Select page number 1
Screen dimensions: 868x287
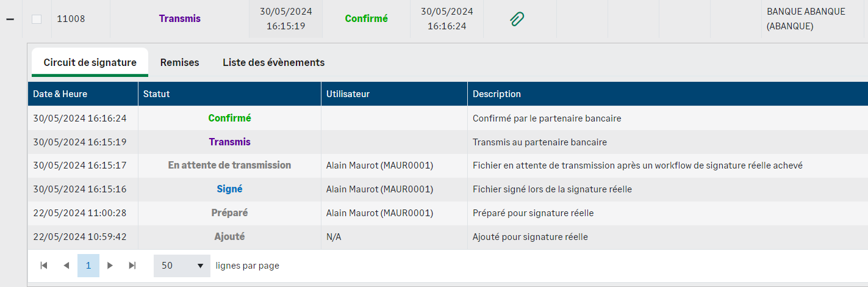(88, 266)
